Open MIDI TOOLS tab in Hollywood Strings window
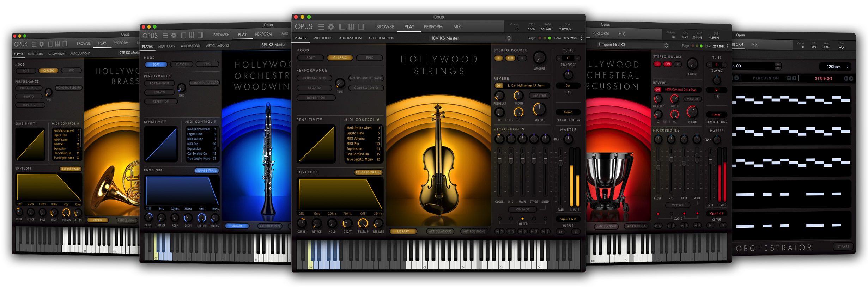 [x=323, y=38]
